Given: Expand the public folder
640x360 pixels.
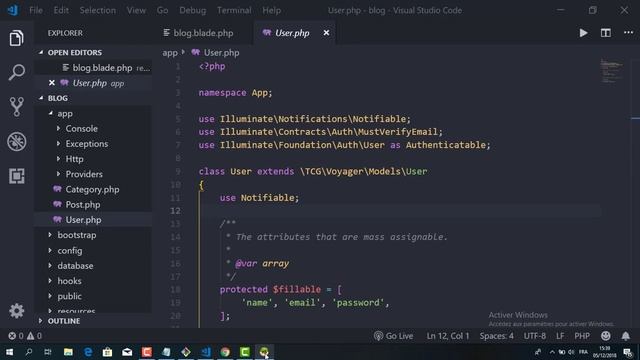Looking at the screenshot, I should pyautogui.click(x=69, y=296).
